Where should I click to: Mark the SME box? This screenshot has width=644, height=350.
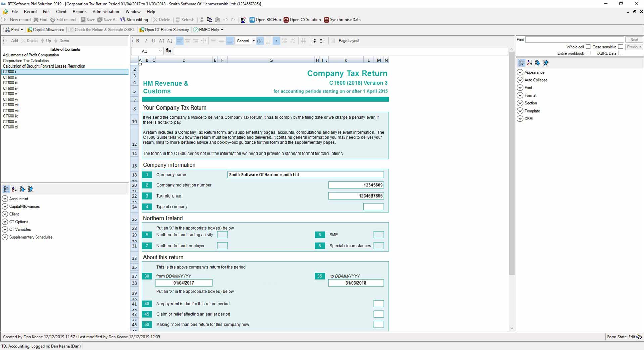(x=378, y=235)
